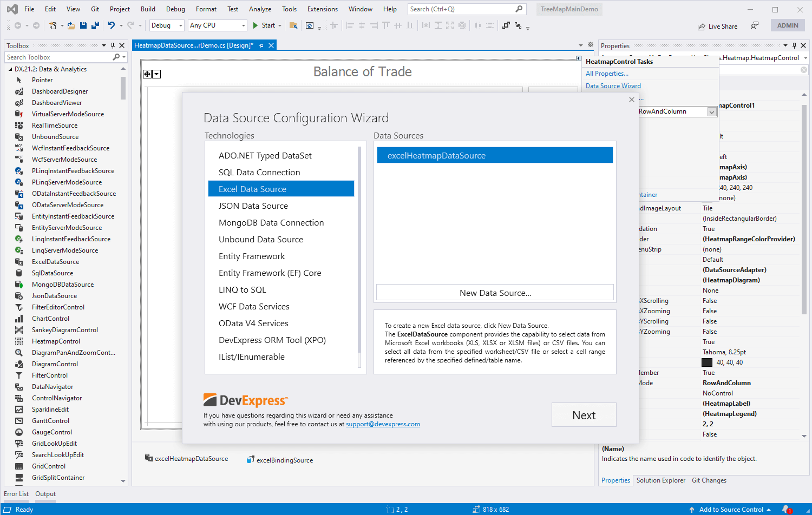Image resolution: width=812 pixels, height=515 pixels.
Task: Select the GaugeControl in the Toolbox
Action: [53, 432]
